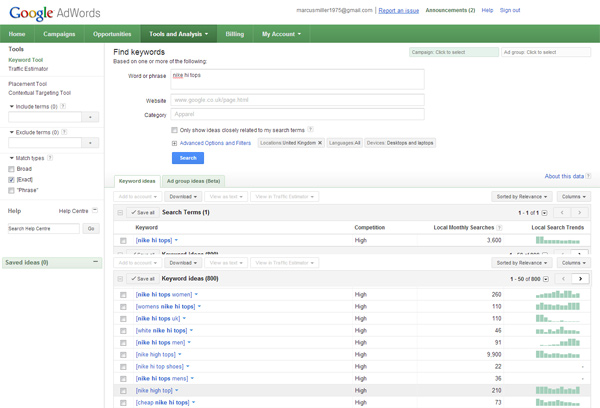Screen dimensions: 600x408
Task: Remove the United Kingdom location filter
Action: [320, 143]
